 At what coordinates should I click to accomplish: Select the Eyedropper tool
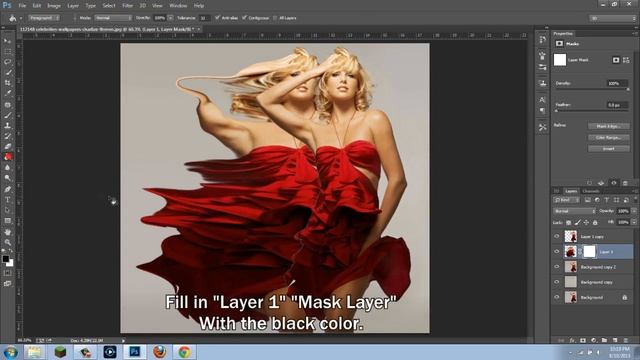pyautogui.click(x=7, y=93)
